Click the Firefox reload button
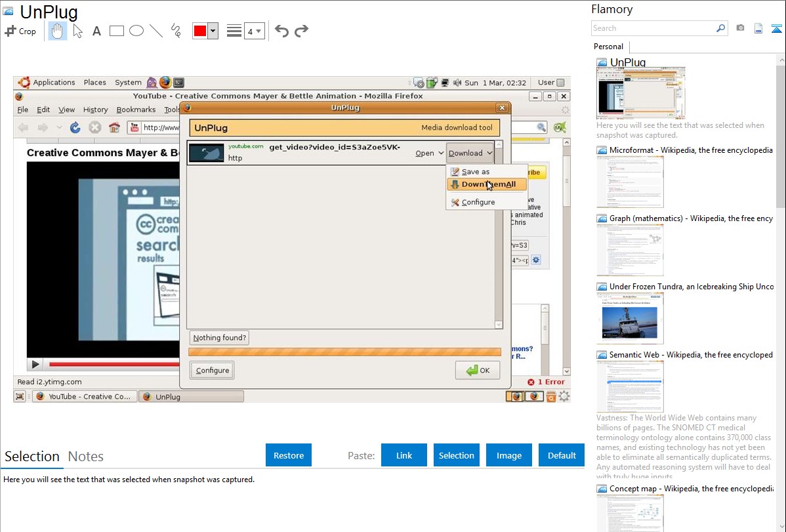This screenshot has height=532, width=786. point(75,127)
